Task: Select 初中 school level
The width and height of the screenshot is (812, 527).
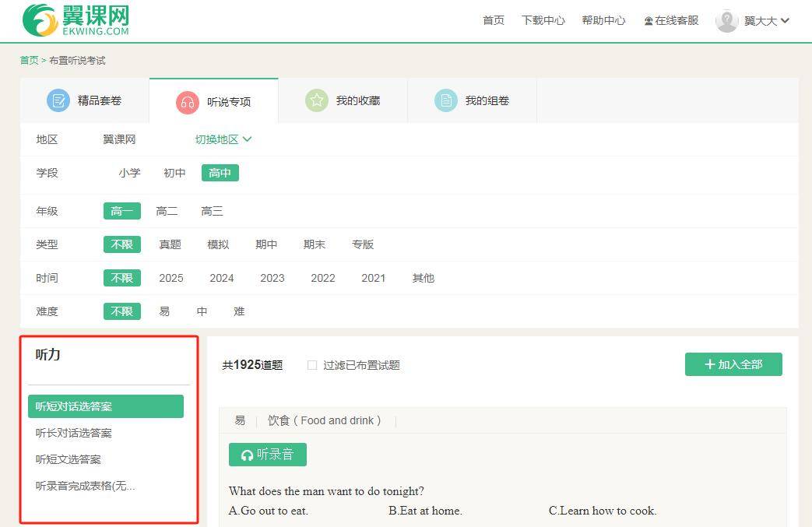Action: tap(174, 173)
